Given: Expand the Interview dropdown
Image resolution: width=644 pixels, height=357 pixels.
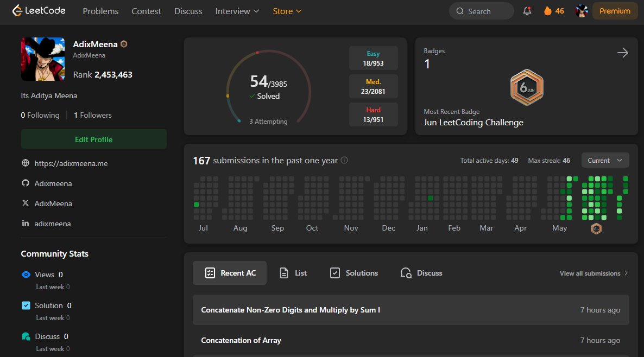Looking at the screenshot, I should tap(237, 11).
